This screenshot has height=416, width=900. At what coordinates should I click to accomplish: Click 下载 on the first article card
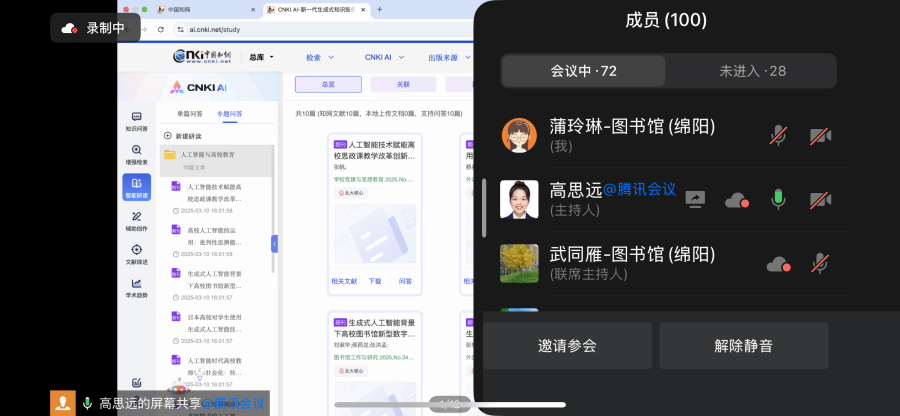pos(375,281)
